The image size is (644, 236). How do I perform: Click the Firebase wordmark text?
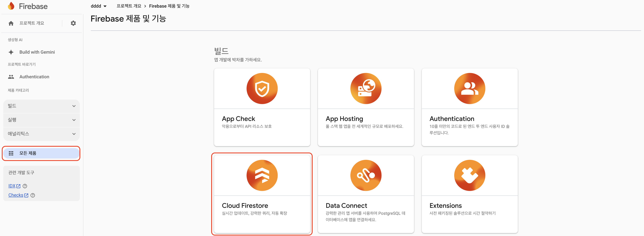click(33, 6)
